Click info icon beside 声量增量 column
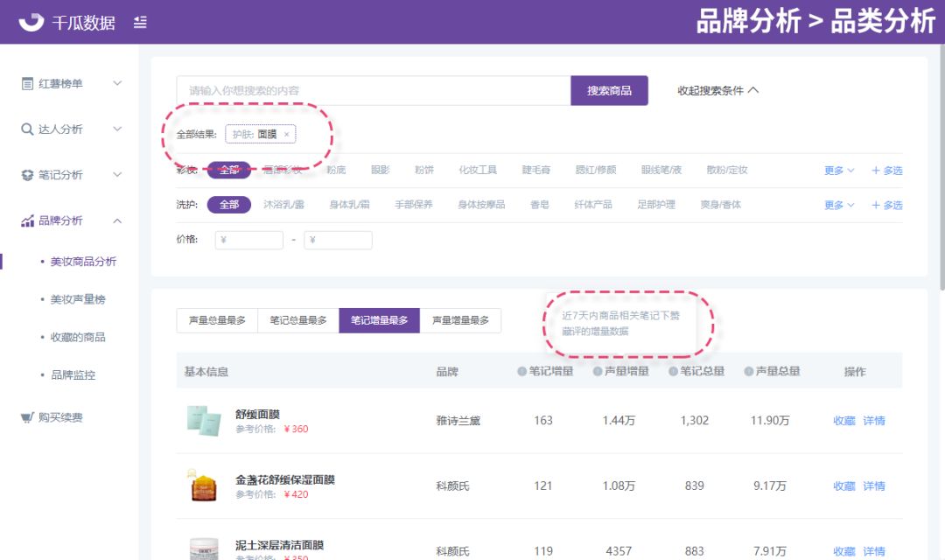This screenshot has width=945, height=560. click(x=598, y=371)
